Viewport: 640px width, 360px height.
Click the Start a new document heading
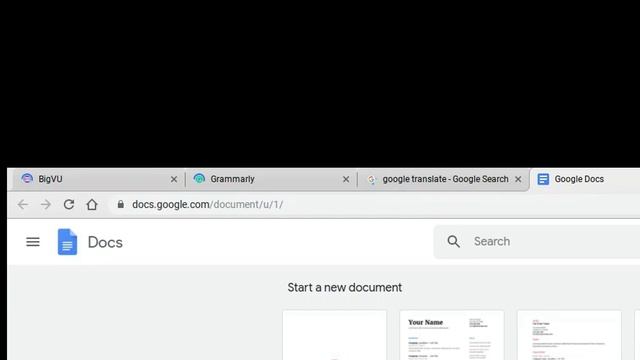coord(344,287)
